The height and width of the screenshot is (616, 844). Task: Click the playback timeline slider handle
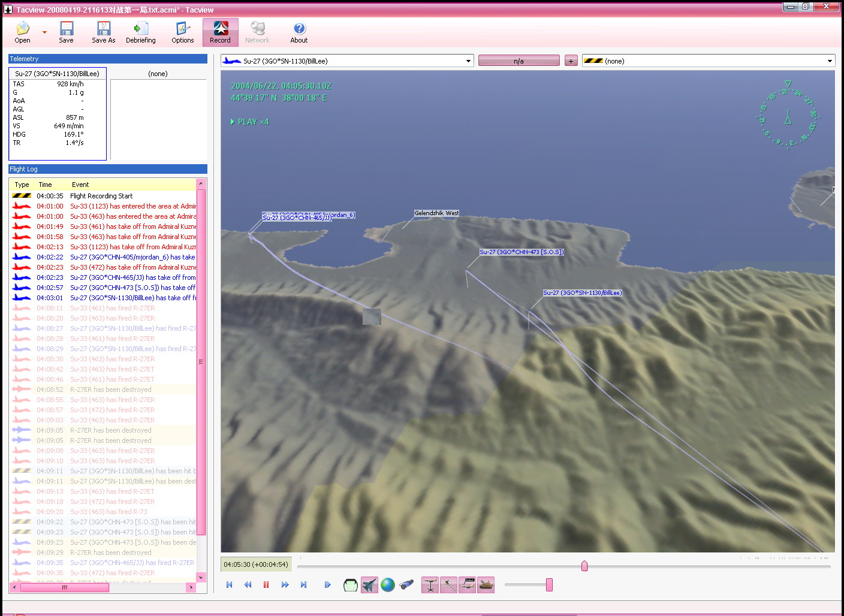(x=584, y=566)
